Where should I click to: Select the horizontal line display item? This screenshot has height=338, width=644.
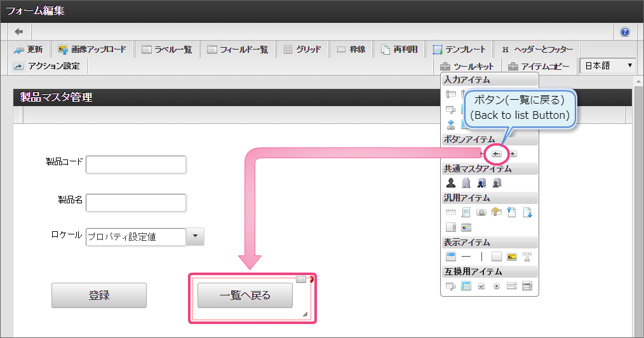coord(466,257)
